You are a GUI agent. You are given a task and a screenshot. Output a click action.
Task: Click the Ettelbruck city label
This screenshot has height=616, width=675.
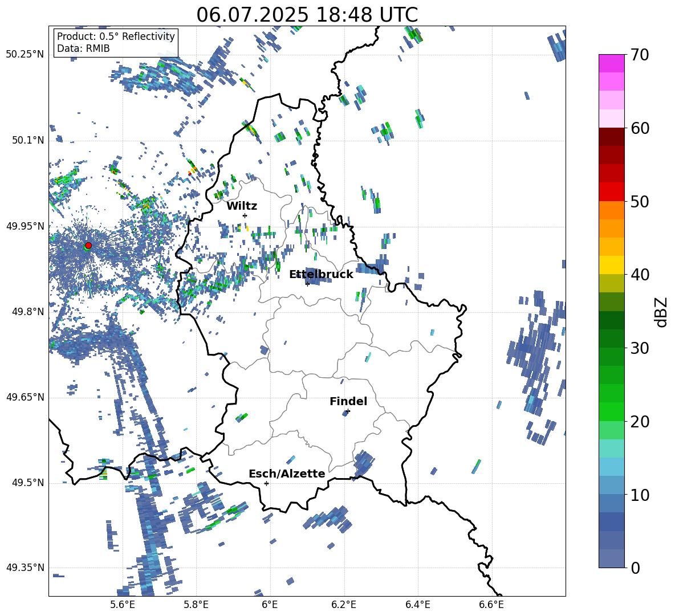[321, 275]
